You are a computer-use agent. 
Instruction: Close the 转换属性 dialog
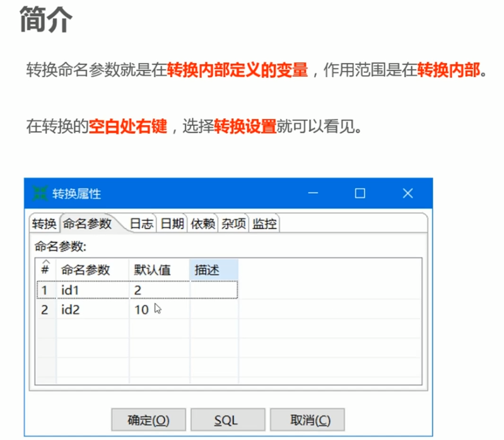point(407,193)
